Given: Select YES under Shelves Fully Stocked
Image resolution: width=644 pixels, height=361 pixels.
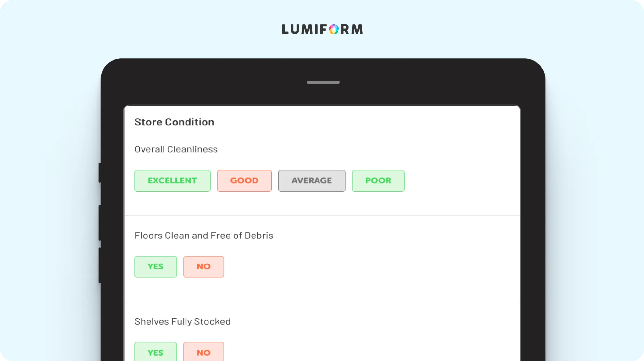Looking at the screenshot, I should pos(156,352).
